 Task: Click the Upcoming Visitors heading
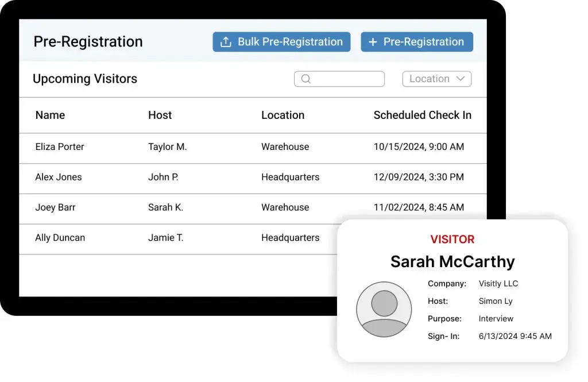point(85,79)
